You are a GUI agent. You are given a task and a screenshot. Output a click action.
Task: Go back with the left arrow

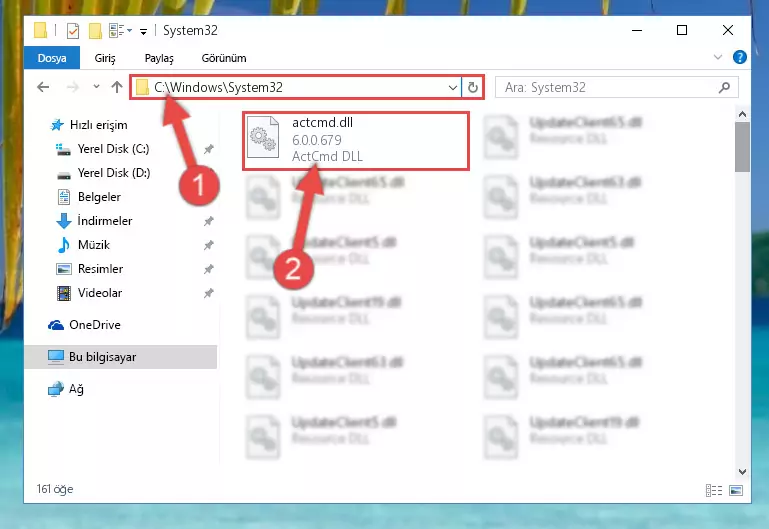click(x=43, y=87)
